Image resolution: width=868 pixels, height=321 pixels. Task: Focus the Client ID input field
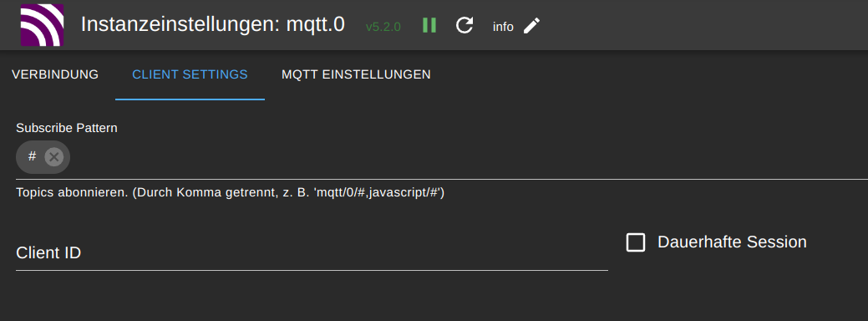coord(312,253)
